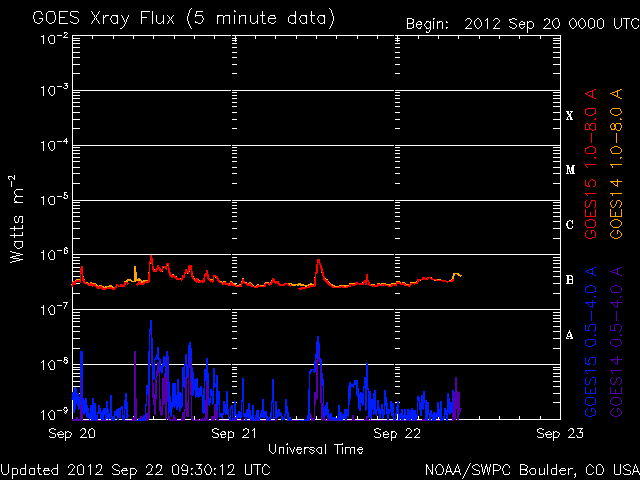Screen dimensions: 640x480
Task: Click the topmost y-axis tick label 10^-2
Action: [x=50, y=38]
